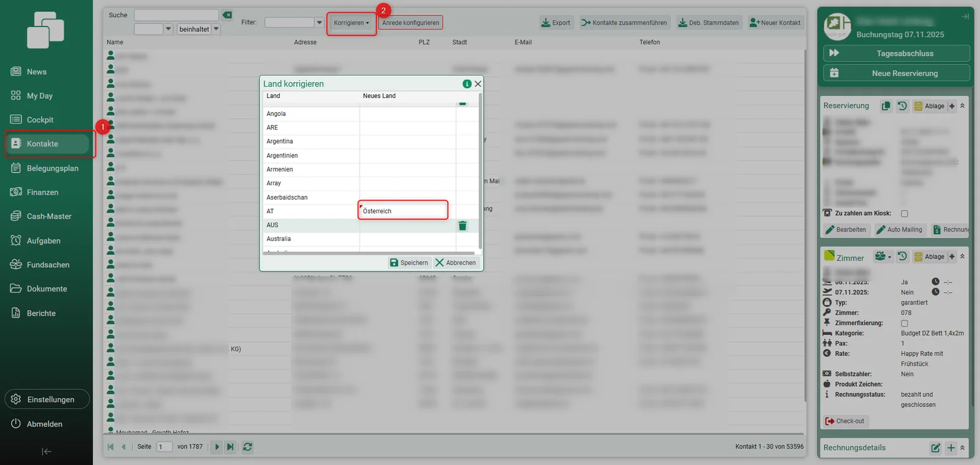The width and height of the screenshot is (980, 465).
Task: Collapse the sidebar with the arrow icon
Action: coord(47,452)
